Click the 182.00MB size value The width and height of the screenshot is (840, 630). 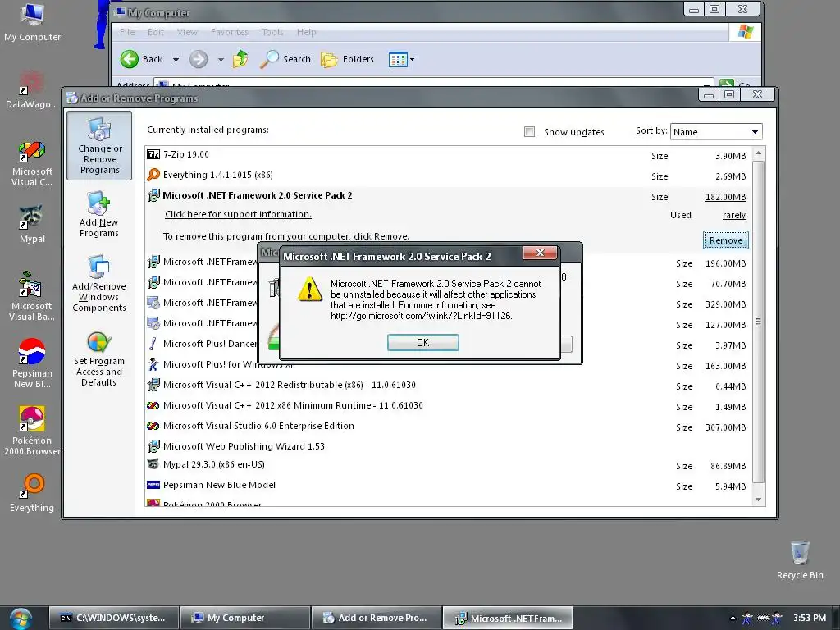[x=725, y=197]
